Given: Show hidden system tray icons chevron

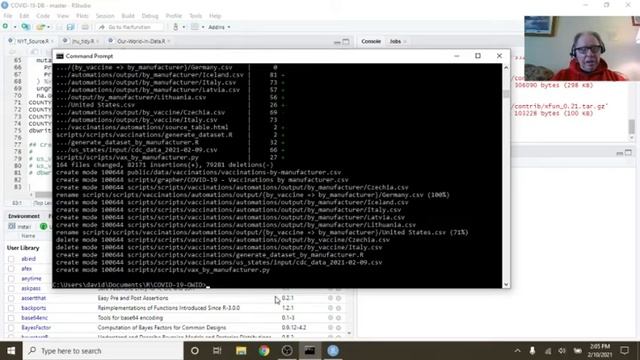Looking at the screenshot, I should coord(517,351).
